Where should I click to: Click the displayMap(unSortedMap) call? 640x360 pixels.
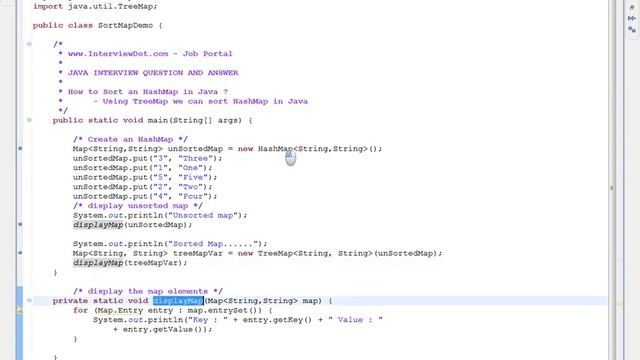(x=133, y=225)
